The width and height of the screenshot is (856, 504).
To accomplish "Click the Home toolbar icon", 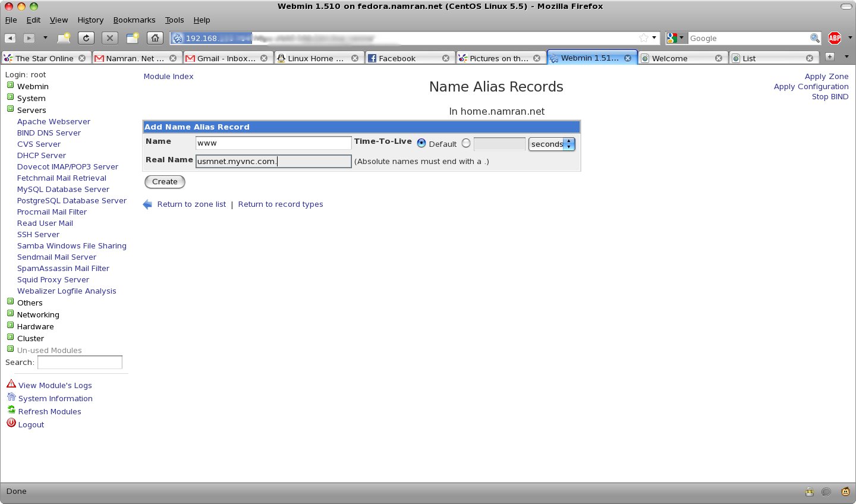I will [155, 38].
